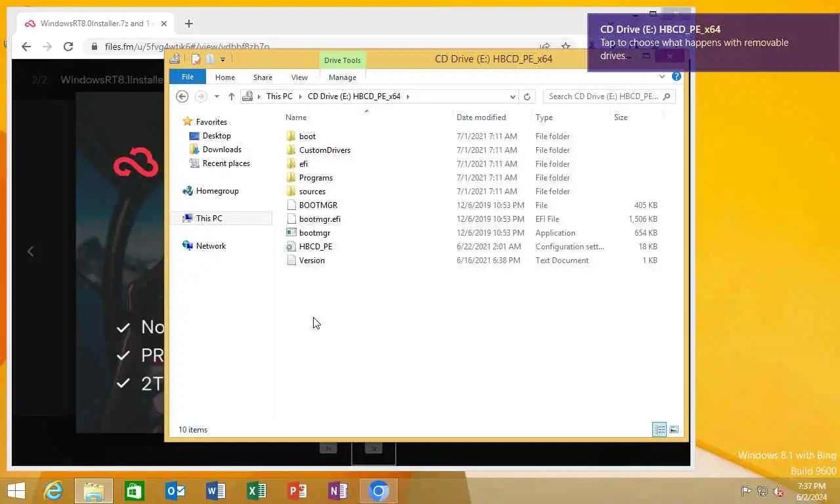Switch to the View ribbon tab
Image resolution: width=840 pixels, height=504 pixels.
coord(299,77)
